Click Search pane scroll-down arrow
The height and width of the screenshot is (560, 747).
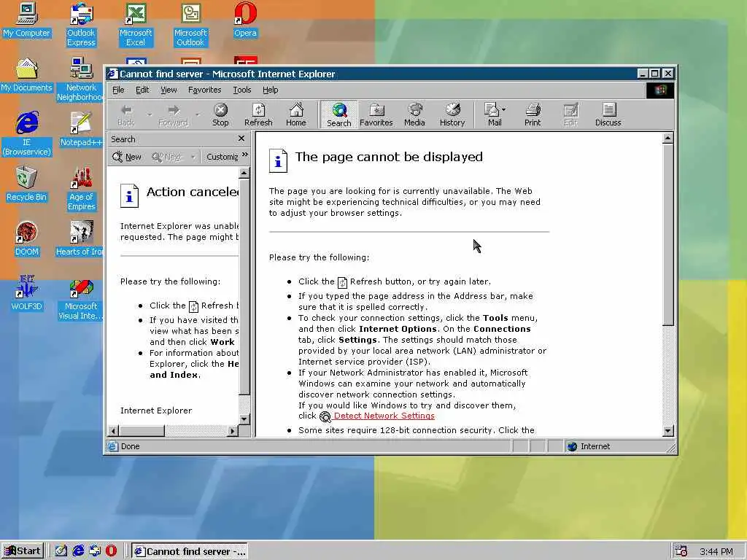(x=244, y=419)
